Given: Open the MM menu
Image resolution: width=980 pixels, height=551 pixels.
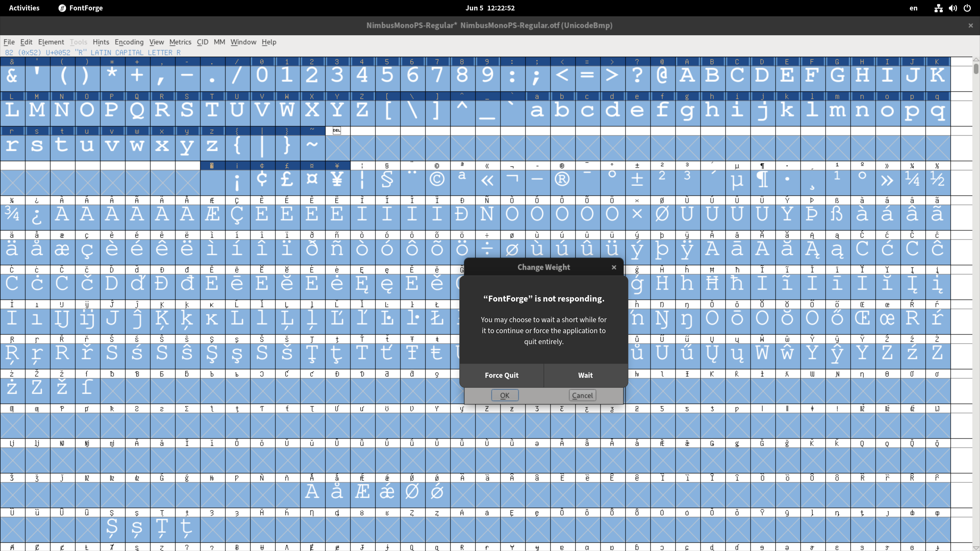Looking at the screenshot, I should (x=219, y=42).
